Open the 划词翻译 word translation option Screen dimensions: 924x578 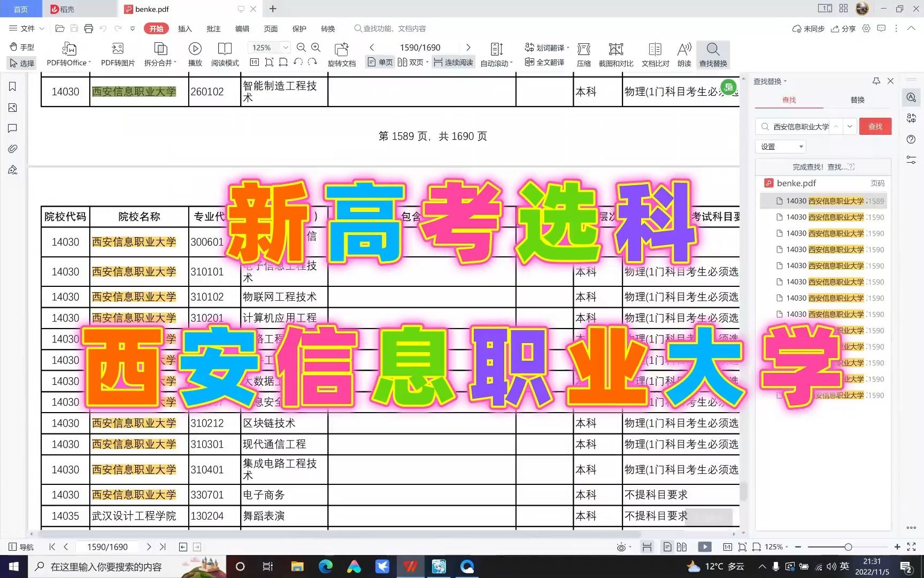[546, 48]
